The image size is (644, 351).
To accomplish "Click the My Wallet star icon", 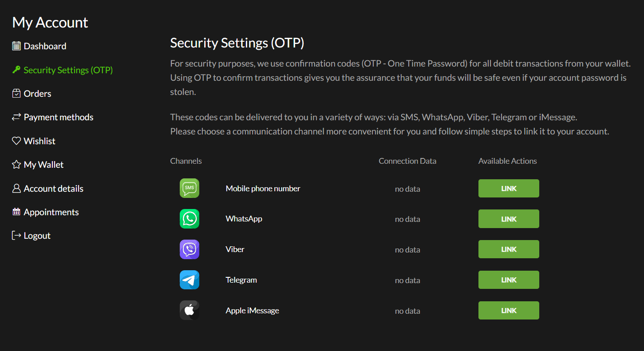I will [x=16, y=165].
